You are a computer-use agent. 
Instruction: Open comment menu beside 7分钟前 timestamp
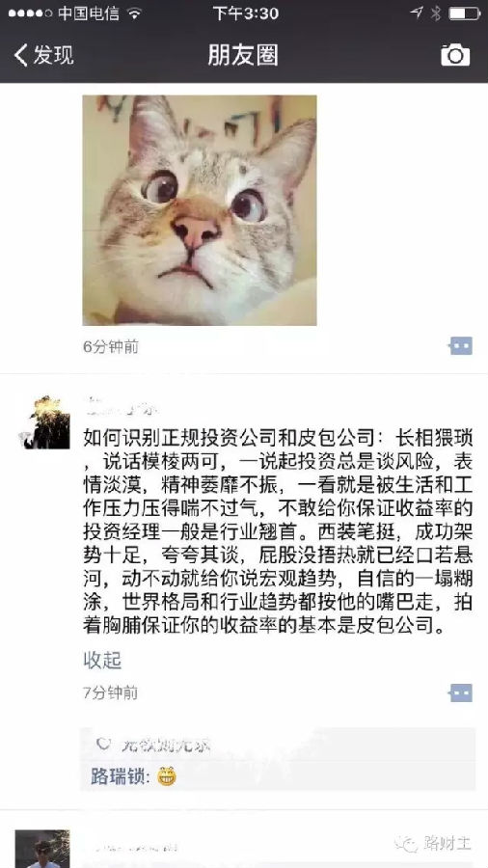pyautogui.click(x=460, y=692)
